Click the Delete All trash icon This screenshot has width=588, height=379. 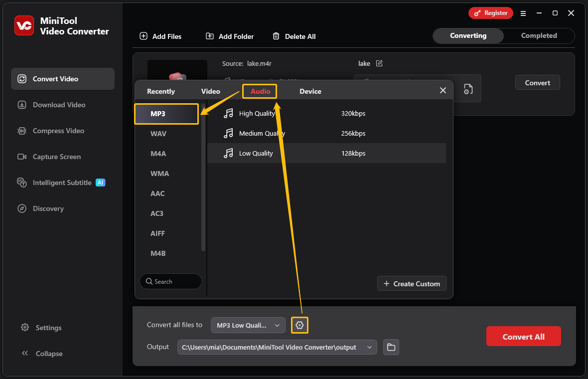[x=276, y=36]
